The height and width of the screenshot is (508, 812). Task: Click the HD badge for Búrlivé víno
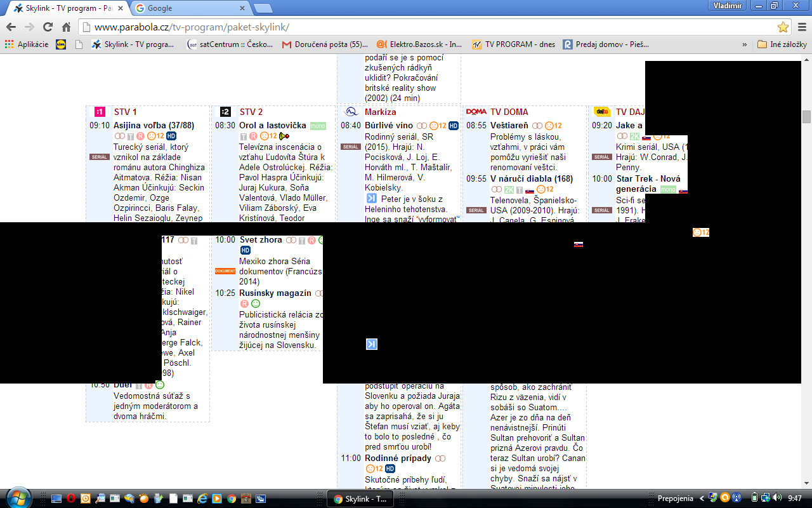tap(454, 126)
